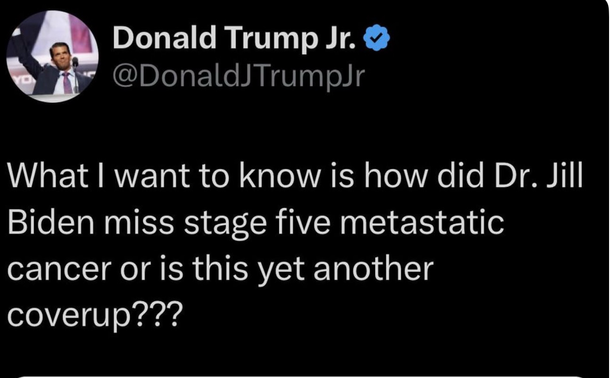Click the blue verified checkmark badge
The height and width of the screenshot is (378, 610).
click(376, 37)
